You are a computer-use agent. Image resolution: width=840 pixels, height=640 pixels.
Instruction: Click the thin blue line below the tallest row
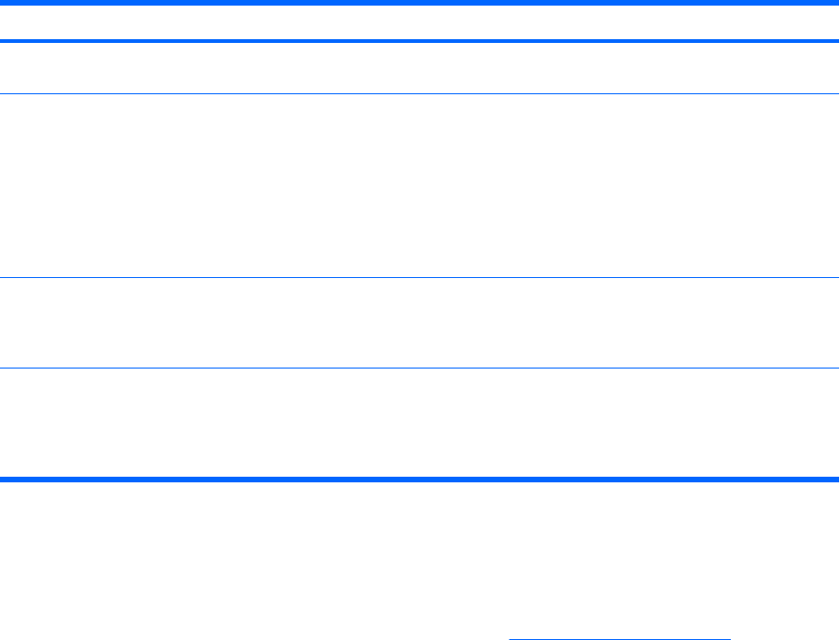click(420, 277)
